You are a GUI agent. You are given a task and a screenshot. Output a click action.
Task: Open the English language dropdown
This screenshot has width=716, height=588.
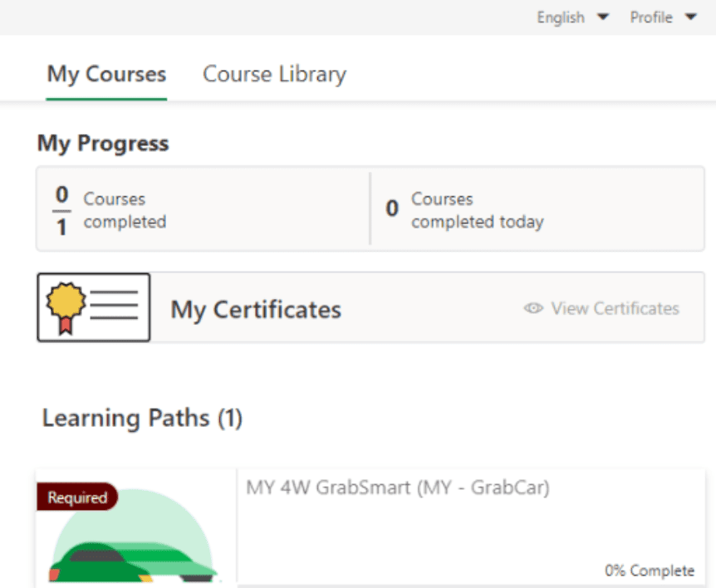click(x=561, y=17)
